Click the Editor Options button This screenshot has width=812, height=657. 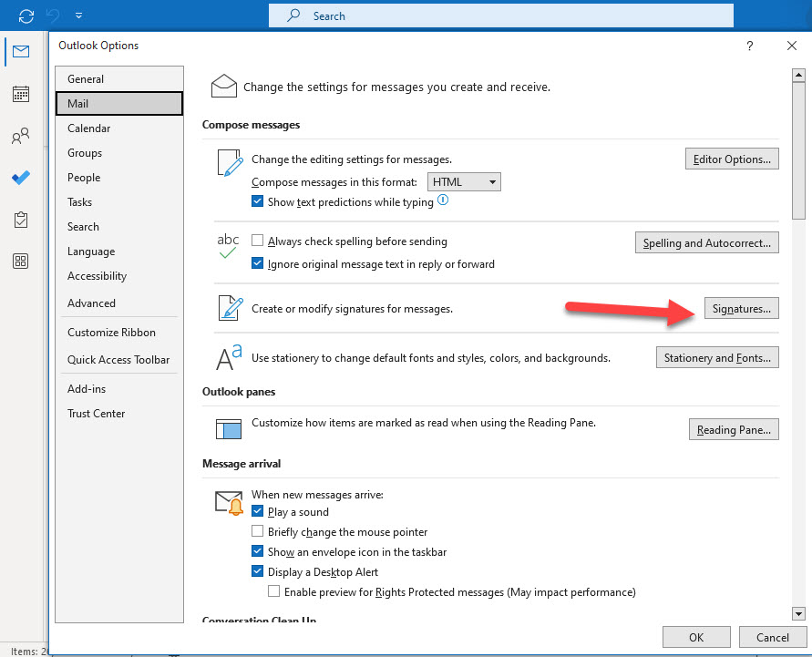click(x=732, y=159)
